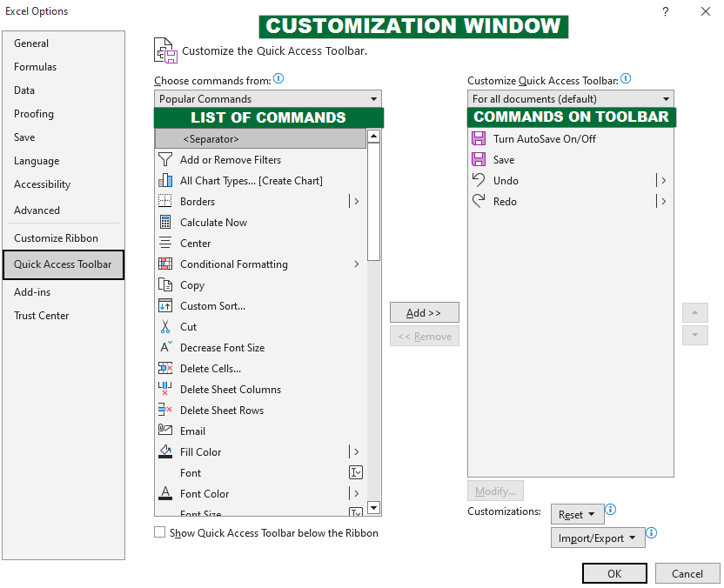Click info icon next to Customize Quick Access Toolbar label
Screen dimensions: 724x588
[625, 78]
